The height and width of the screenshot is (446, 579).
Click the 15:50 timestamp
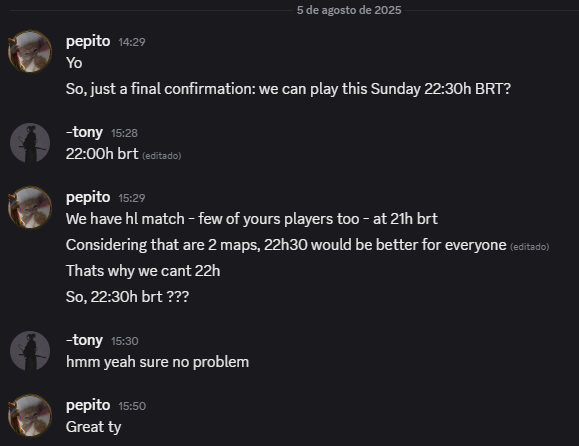coord(132,406)
